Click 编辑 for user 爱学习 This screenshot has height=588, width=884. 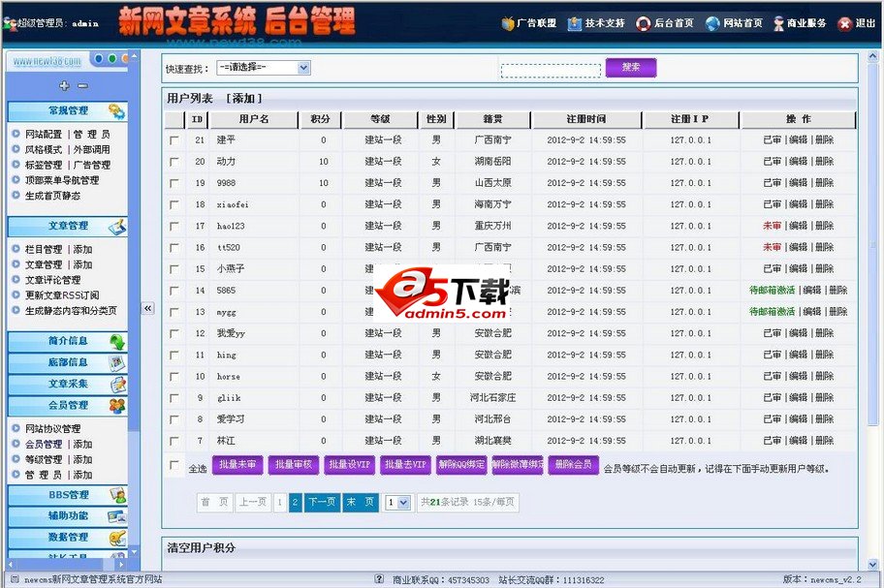click(798, 419)
